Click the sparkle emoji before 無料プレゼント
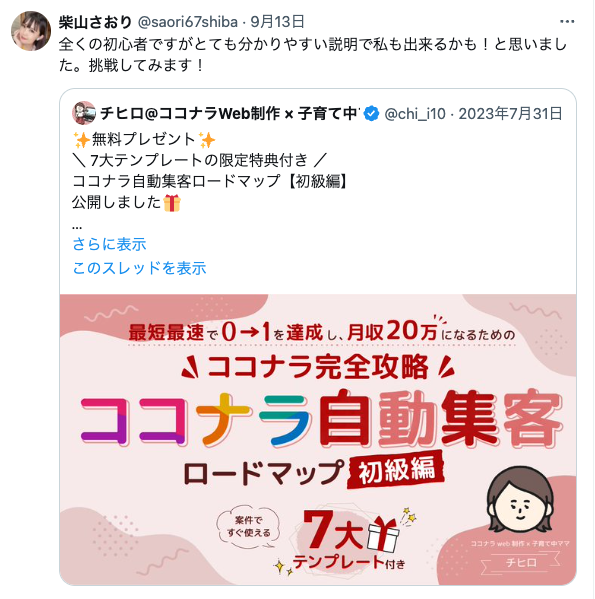 [x=81, y=140]
